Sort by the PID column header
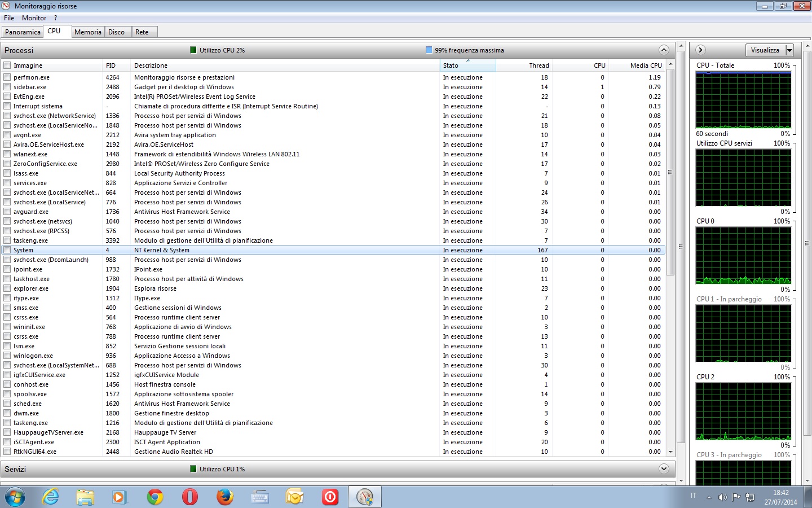Image resolution: width=812 pixels, height=508 pixels. click(x=116, y=65)
